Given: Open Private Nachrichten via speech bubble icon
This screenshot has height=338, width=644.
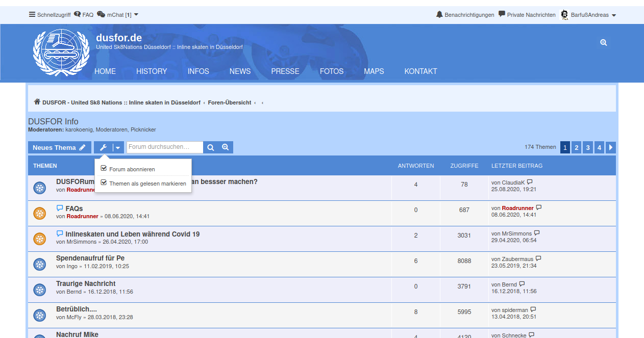Looking at the screenshot, I should point(501,14).
